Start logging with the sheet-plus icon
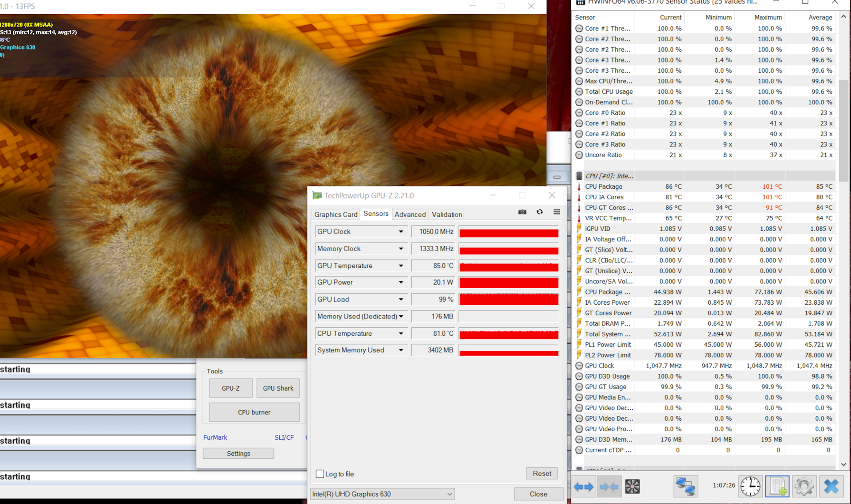This screenshot has width=851, height=504. [777, 486]
